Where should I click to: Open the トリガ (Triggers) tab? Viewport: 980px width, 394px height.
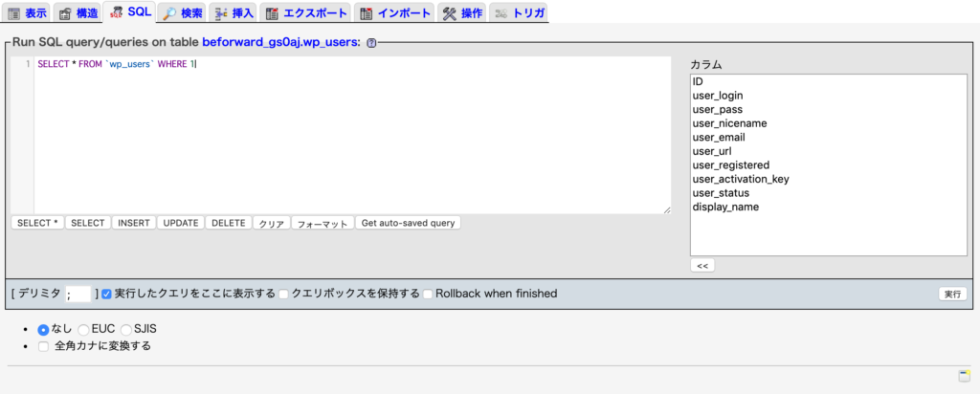tap(520, 13)
